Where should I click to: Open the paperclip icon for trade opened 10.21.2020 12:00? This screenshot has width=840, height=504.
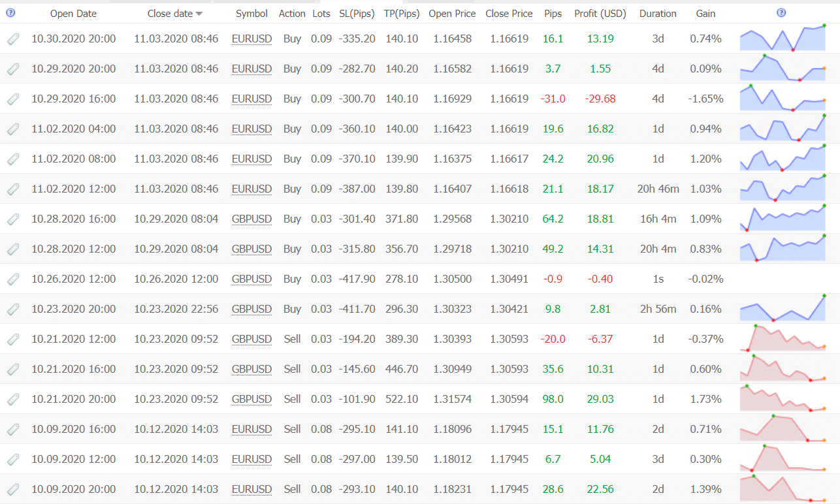coord(13,339)
